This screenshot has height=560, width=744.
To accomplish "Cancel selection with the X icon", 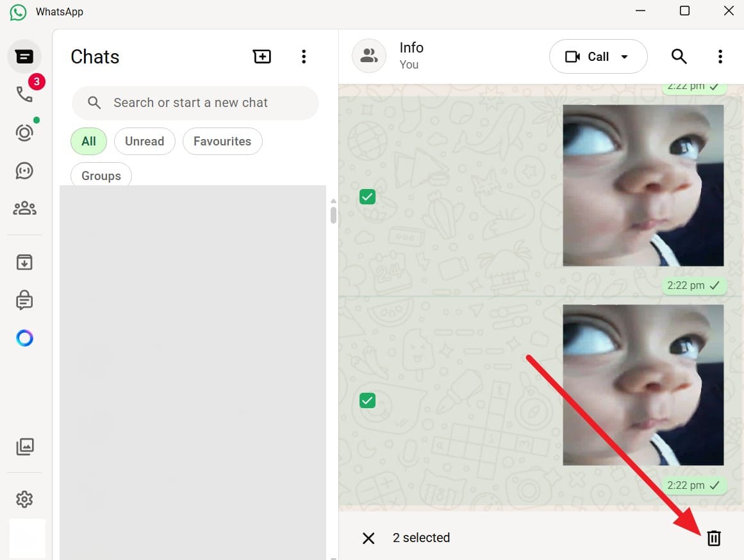I will pos(368,538).
